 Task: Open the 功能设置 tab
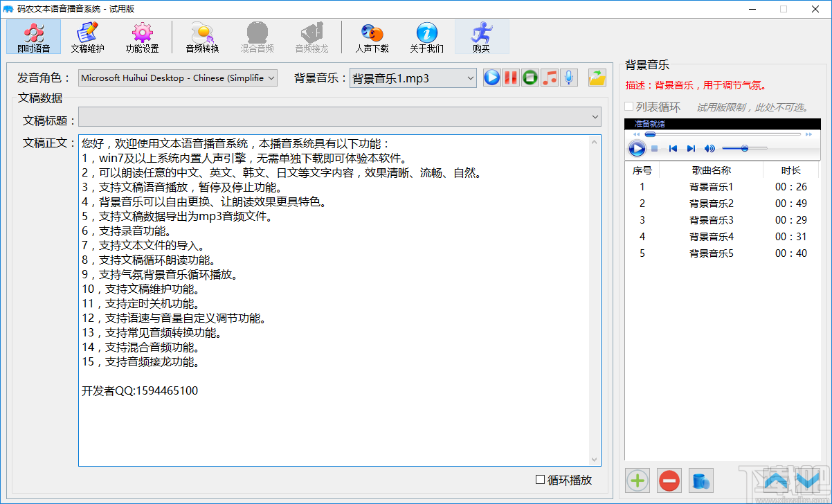pyautogui.click(x=142, y=36)
